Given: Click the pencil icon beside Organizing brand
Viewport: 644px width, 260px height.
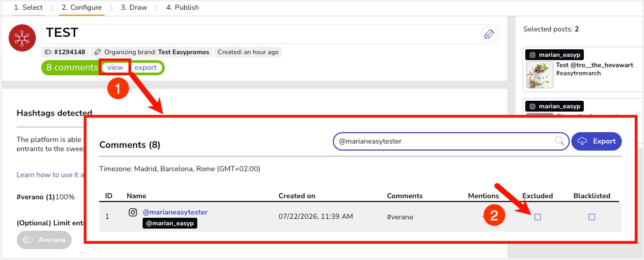Looking at the screenshot, I should coord(98,52).
